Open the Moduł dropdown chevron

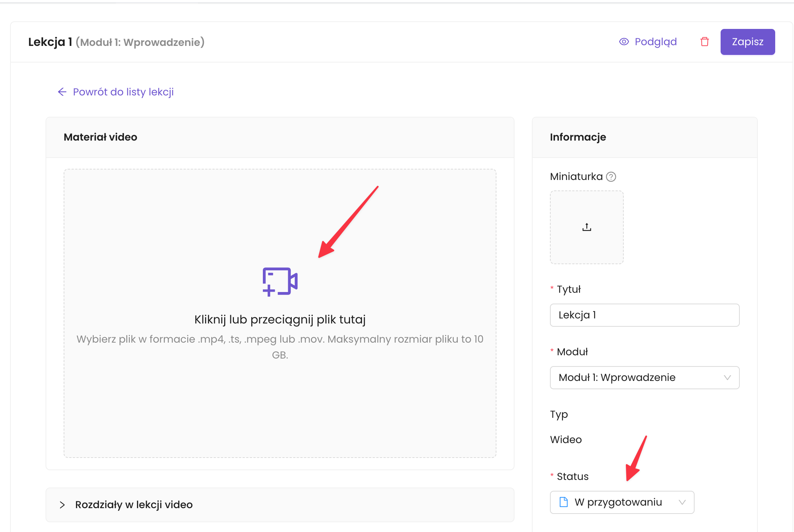pyautogui.click(x=727, y=378)
